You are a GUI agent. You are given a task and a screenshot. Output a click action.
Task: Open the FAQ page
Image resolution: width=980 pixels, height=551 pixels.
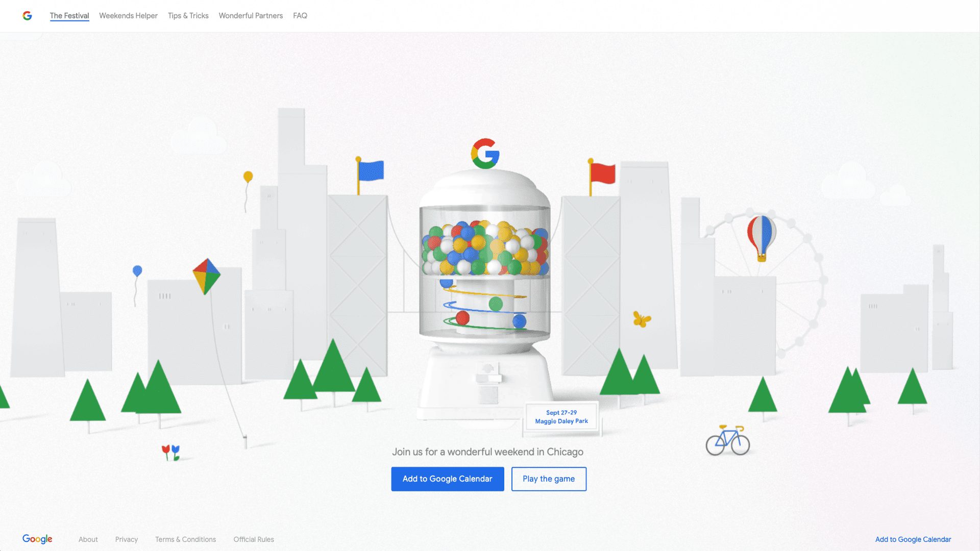tap(300, 16)
